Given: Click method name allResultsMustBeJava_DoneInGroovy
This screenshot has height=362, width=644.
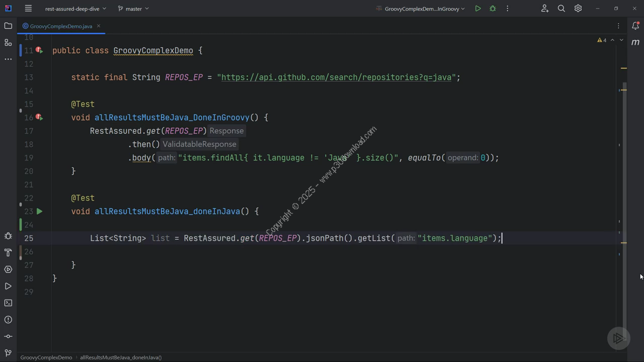Looking at the screenshot, I should pyautogui.click(x=172, y=118).
